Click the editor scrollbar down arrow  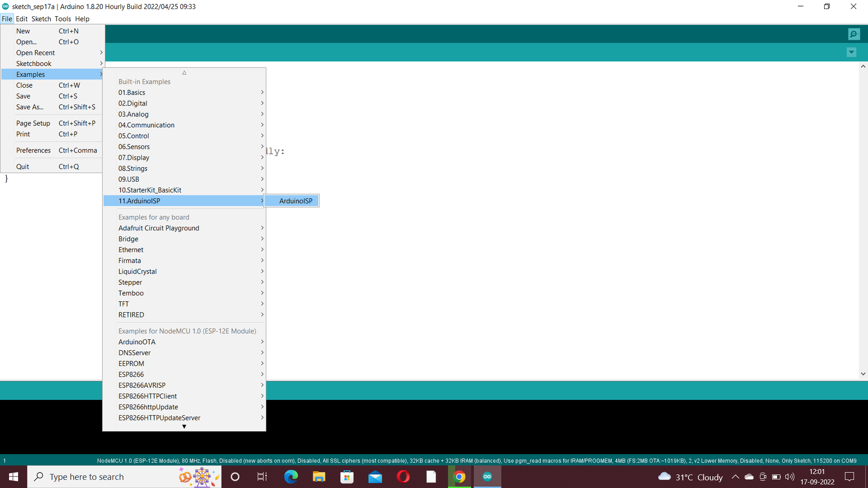(863, 374)
